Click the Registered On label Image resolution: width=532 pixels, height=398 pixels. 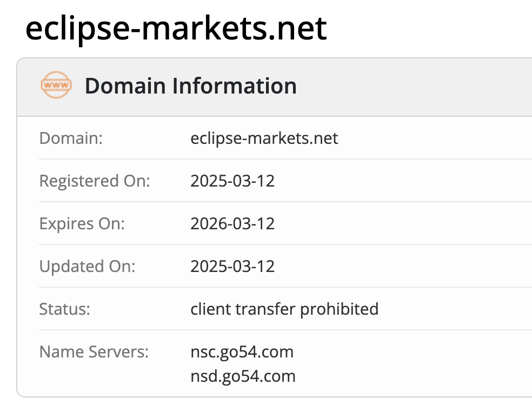[95, 181]
